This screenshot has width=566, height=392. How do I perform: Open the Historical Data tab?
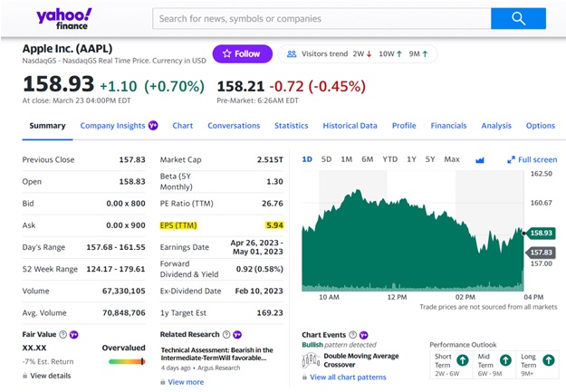[x=350, y=126]
